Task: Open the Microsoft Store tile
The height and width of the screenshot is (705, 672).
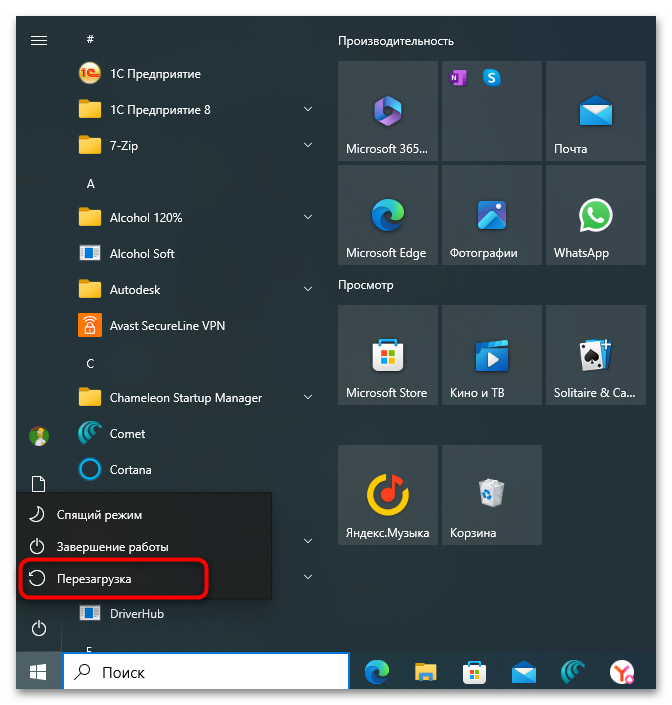Action: pyautogui.click(x=388, y=355)
